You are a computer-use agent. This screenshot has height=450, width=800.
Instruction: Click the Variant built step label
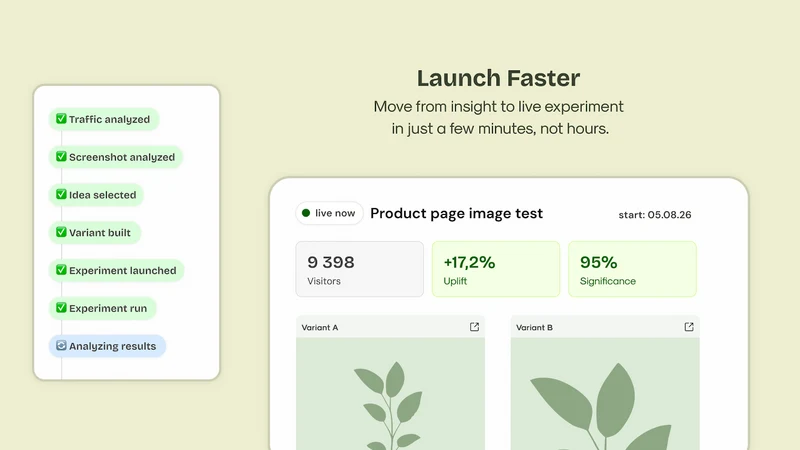pos(100,233)
